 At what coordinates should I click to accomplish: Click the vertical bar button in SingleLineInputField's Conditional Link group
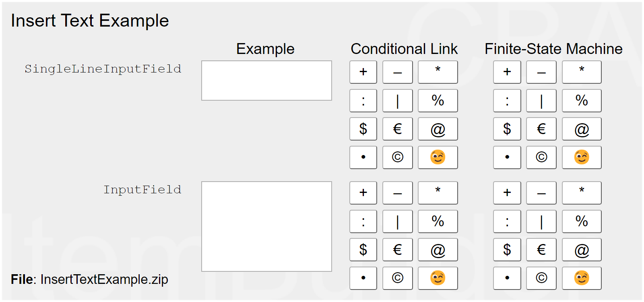point(397,101)
